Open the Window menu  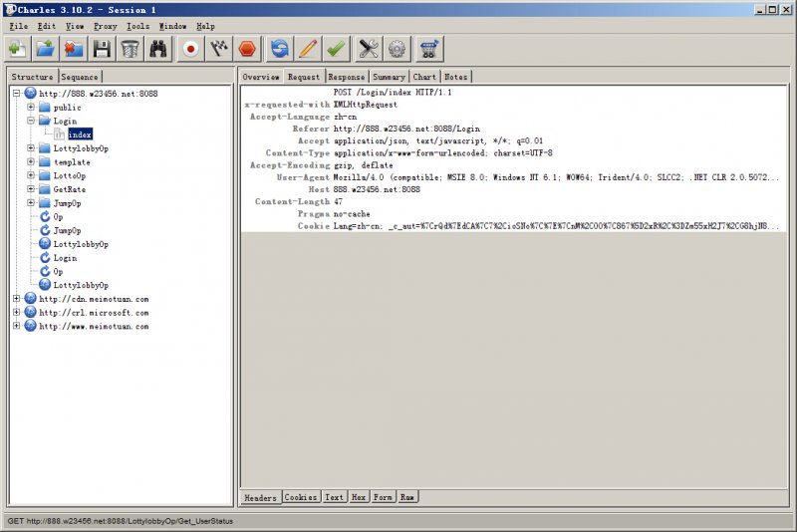point(172,26)
